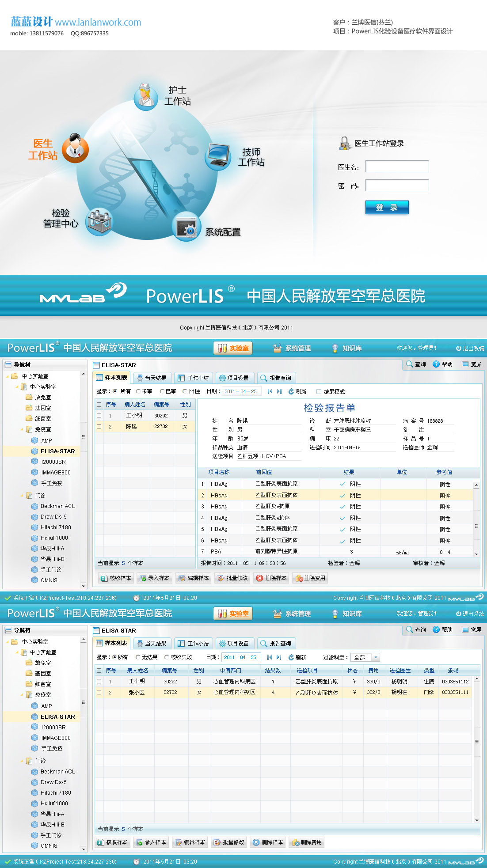Viewport: 487px width, 868px height.
Task: Open the 技师工作站 monitor icon
Action: click(x=218, y=157)
